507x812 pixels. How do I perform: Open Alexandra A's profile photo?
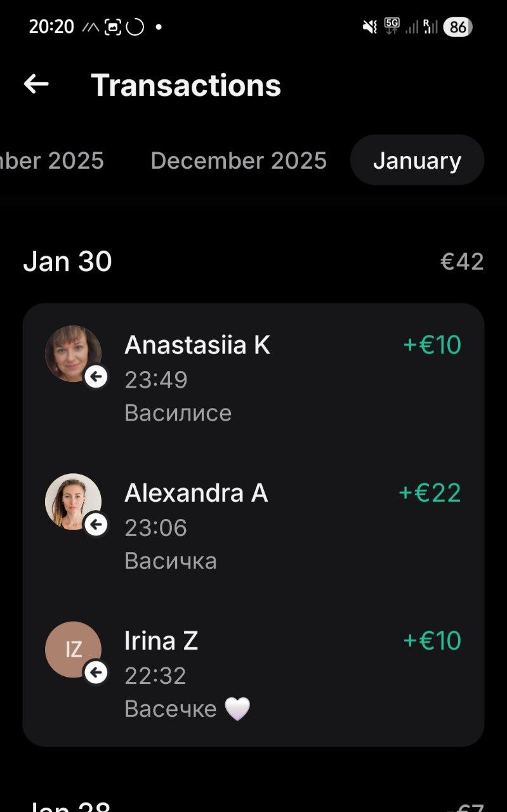72,501
